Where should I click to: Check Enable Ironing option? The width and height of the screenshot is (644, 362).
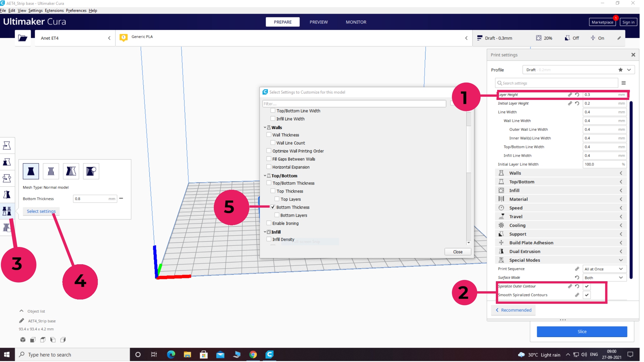pyautogui.click(x=269, y=223)
